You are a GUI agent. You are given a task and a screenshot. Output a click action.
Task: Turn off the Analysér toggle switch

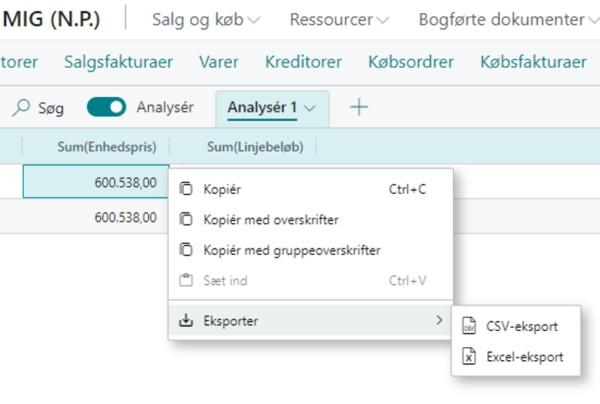[x=106, y=107]
